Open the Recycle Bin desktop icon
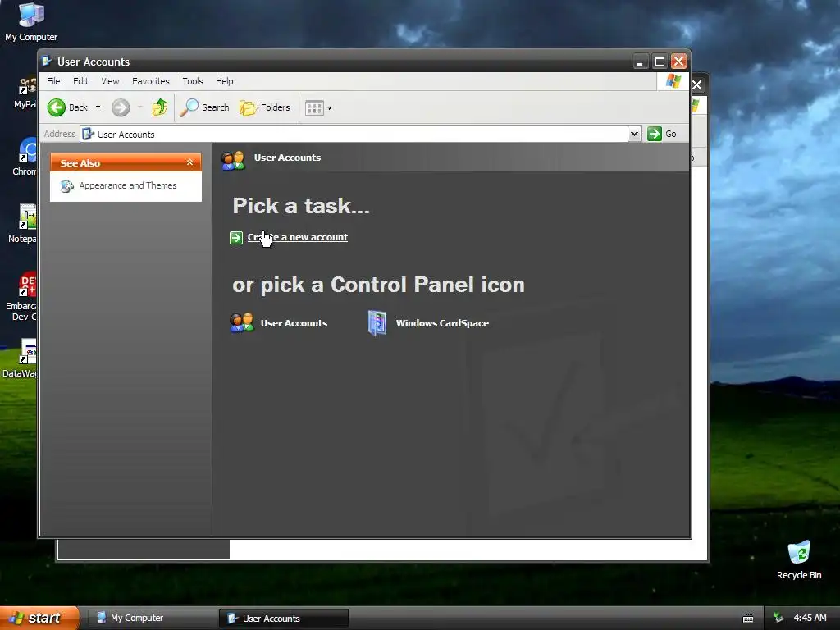The height and width of the screenshot is (630, 840). click(x=799, y=559)
